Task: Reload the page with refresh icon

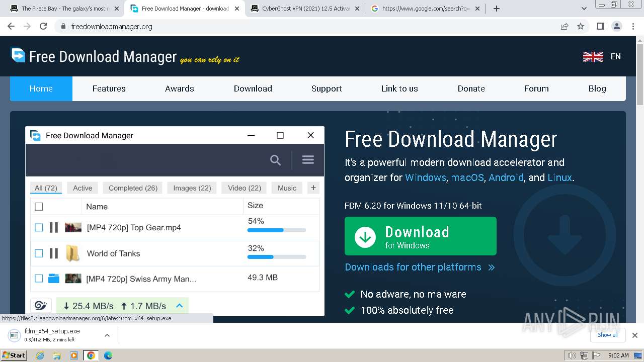Action: [43, 26]
